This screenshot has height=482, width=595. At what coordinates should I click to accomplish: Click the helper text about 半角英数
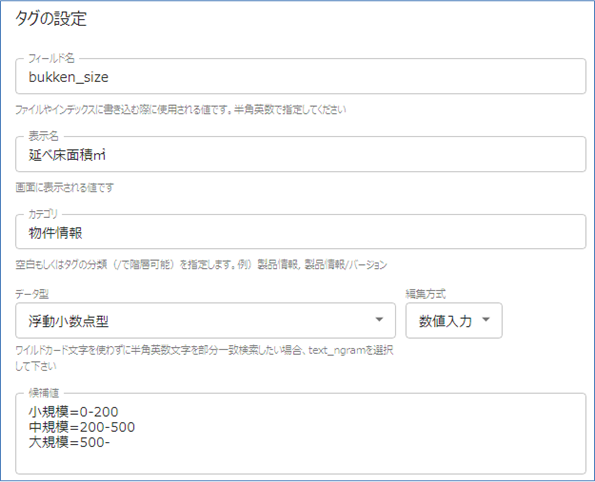(x=181, y=110)
